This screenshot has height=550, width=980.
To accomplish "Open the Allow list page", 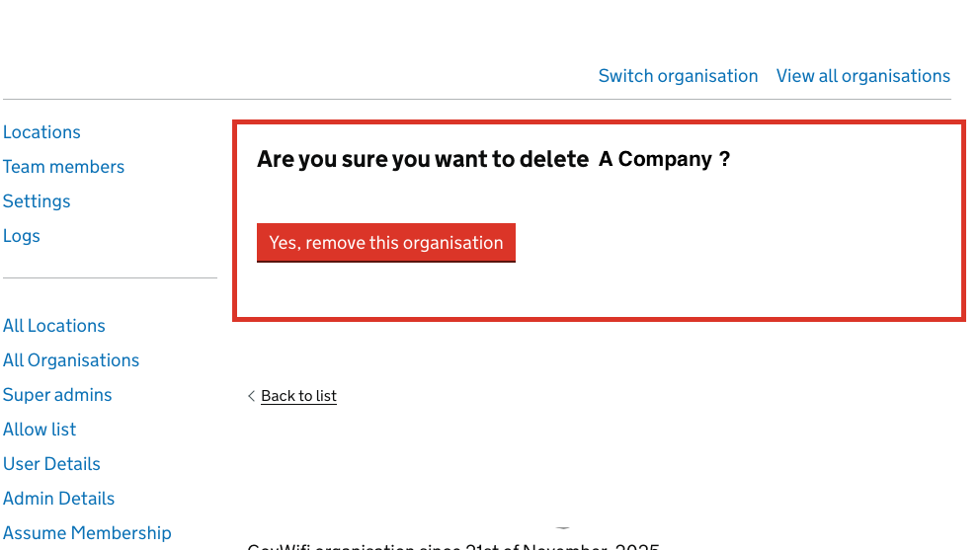I will (x=40, y=430).
